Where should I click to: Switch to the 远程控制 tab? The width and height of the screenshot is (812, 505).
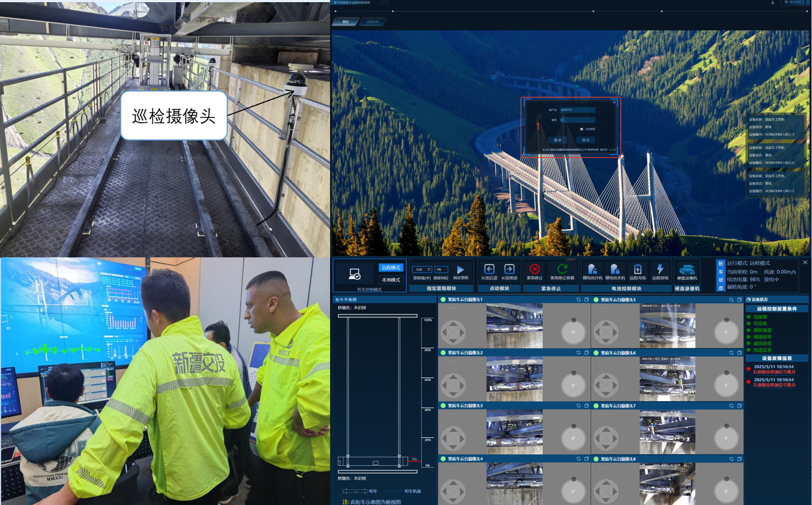(x=373, y=22)
